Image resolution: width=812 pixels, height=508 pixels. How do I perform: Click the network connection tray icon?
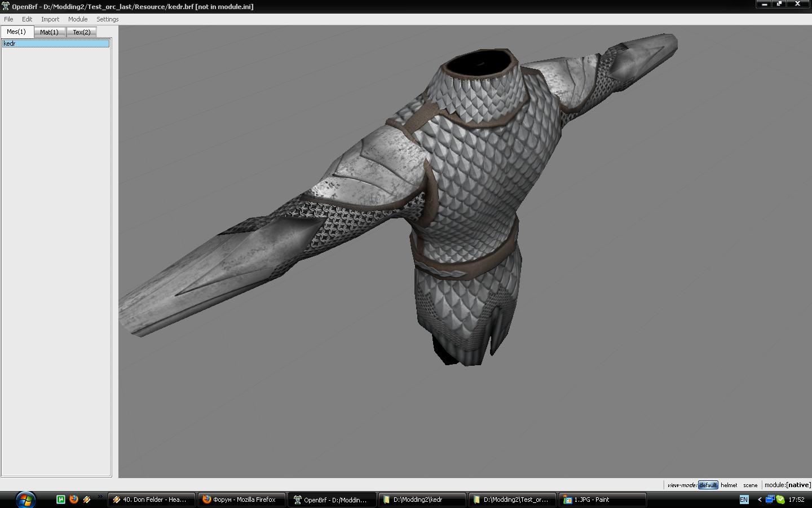770,500
